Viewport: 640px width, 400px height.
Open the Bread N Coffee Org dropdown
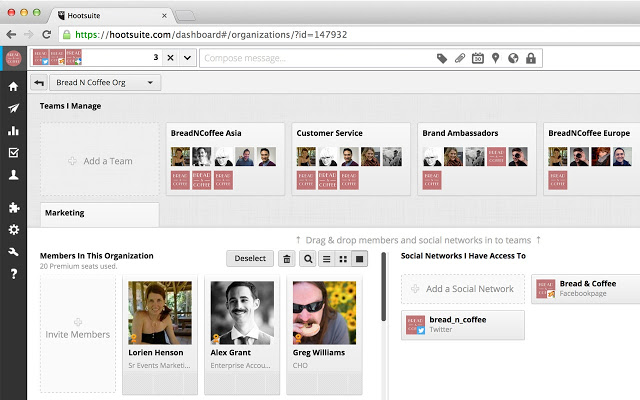pyautogui.click(x=105, y=83)
